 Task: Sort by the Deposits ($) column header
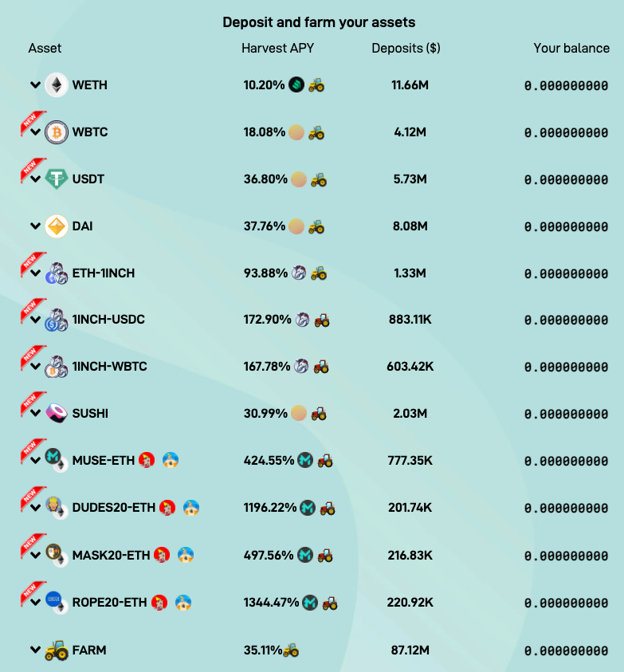tap(406, 48)
